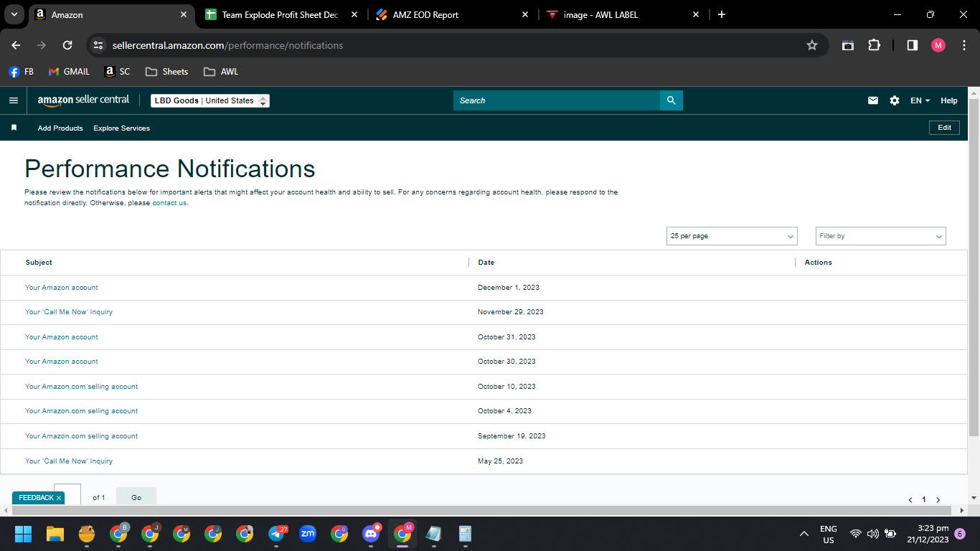
Task: Click the page number input field
Action: tap(67, 494)
